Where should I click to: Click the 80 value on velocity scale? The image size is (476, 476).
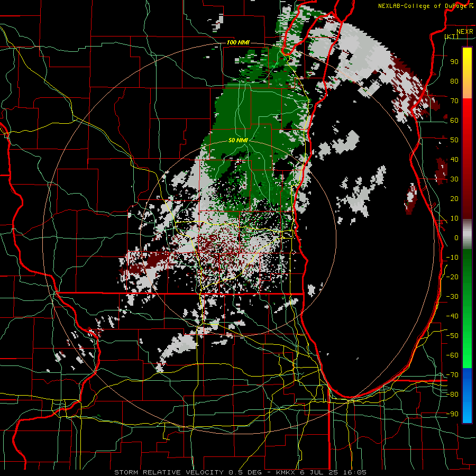pos(454,81)
